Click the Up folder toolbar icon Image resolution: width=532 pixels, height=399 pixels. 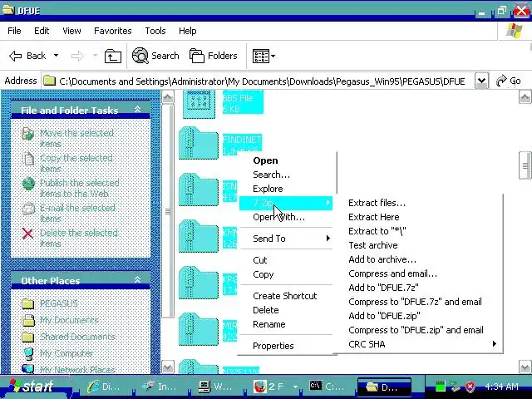tap(113, 56)
